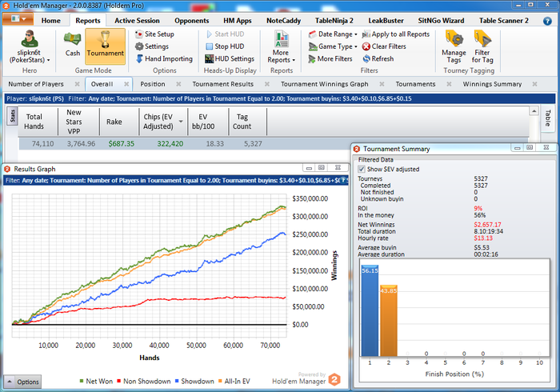Image resolution: width=560 pixels, height=392 pixels.
Task: Close the Tournament Results tab
Action: [267, 84]
